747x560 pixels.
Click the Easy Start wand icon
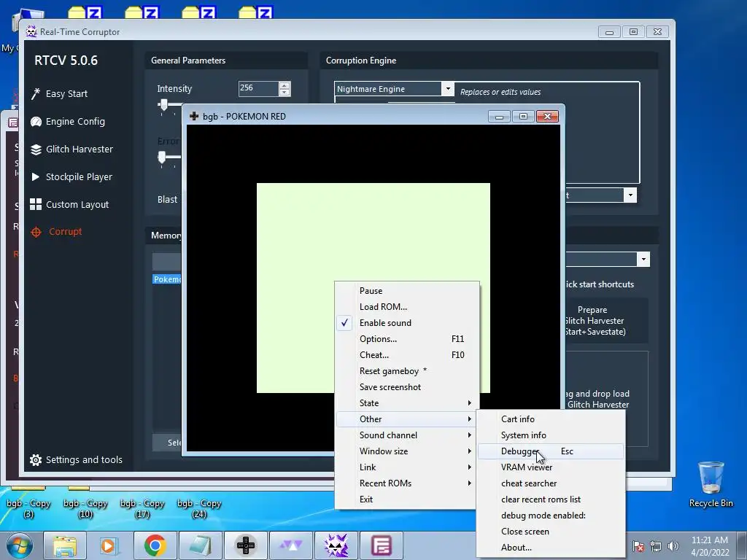[36, 94]
